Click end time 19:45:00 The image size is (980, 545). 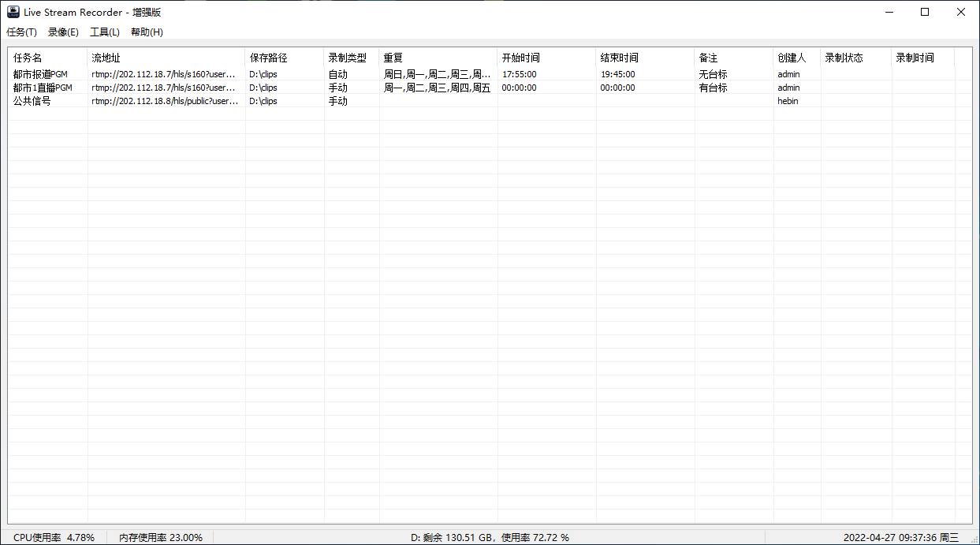[618, 74]
